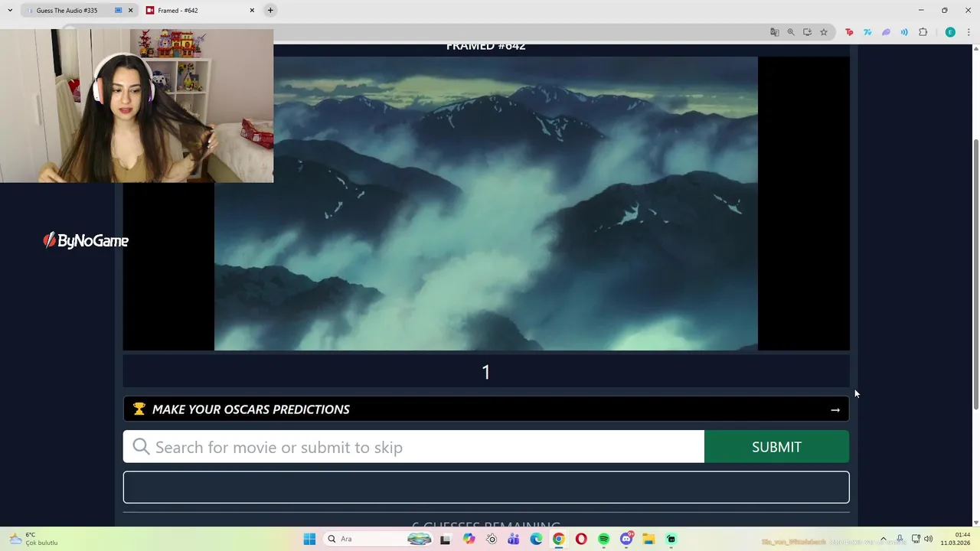Open the Google Translate page icon
The height and width of the screenshot is (551, 980).
click(x=775, y=32)
